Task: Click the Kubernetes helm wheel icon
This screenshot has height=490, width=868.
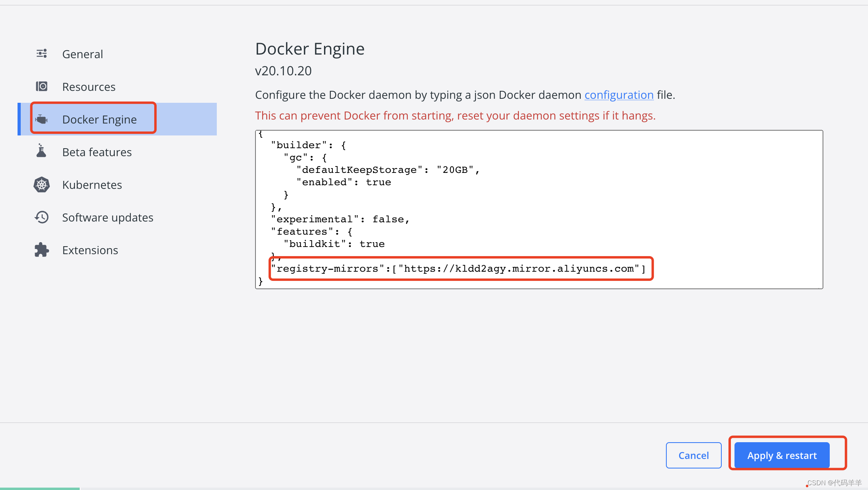Action: click(x=42, y=184)
